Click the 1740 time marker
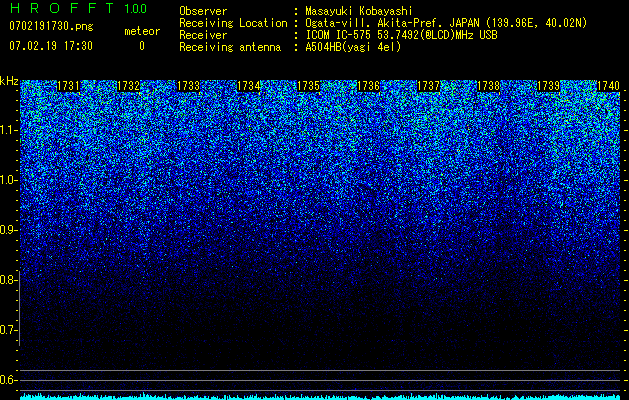The height and width of the screenshot is (400, 629). [609, 86]
